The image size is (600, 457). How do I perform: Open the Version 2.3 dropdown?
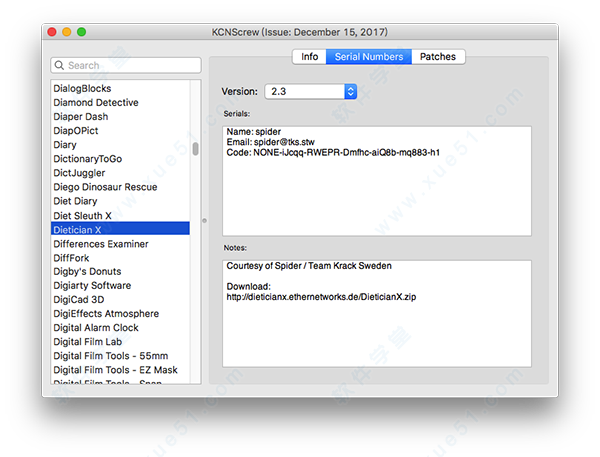[x=311, y=91]
